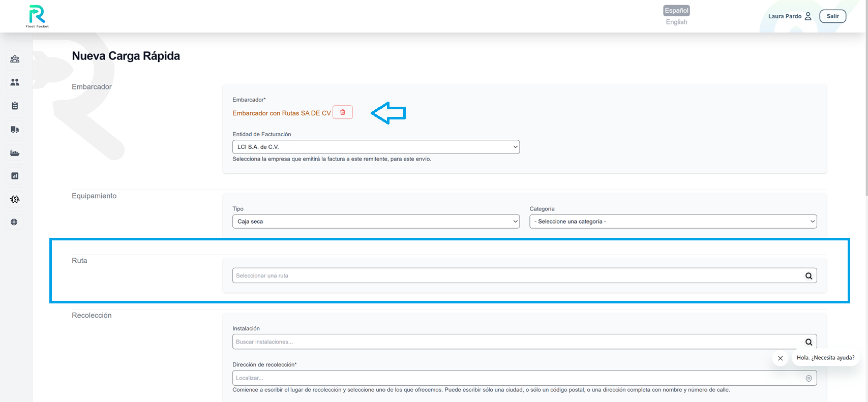The height and width of the screenshot is (402, 868).
Task: Open the lifebuoy support sidebar icon
Action: coord(14,222)
